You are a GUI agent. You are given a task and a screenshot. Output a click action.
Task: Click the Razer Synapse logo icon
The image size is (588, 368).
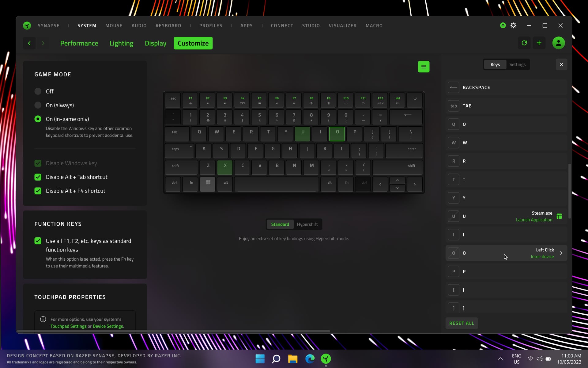pyautogui.click(x=27, y=25)
